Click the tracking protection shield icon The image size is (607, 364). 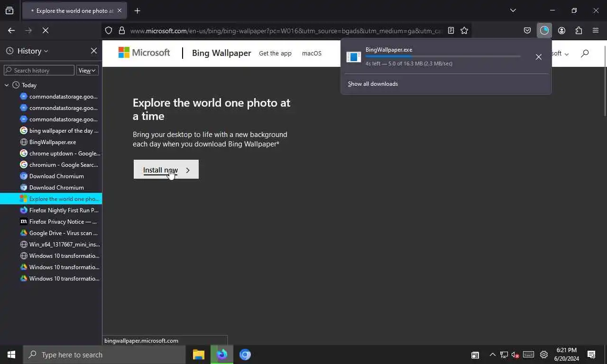[x=109, y=30]
